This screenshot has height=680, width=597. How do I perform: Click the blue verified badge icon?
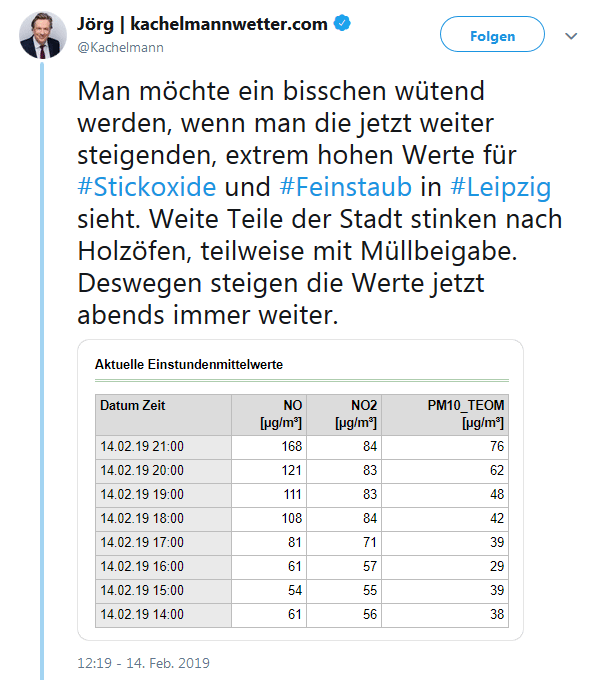tap(342, 23)
